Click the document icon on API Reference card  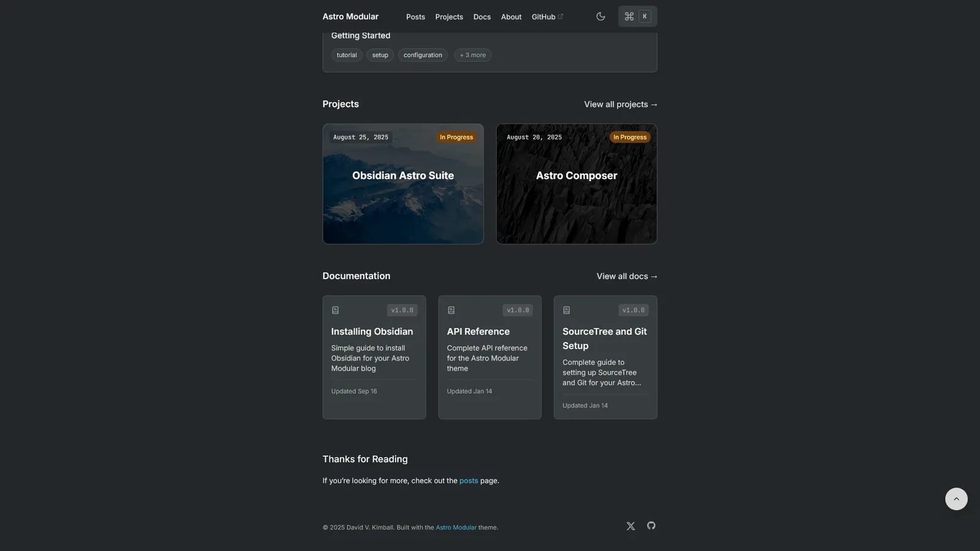coord(451,310)
